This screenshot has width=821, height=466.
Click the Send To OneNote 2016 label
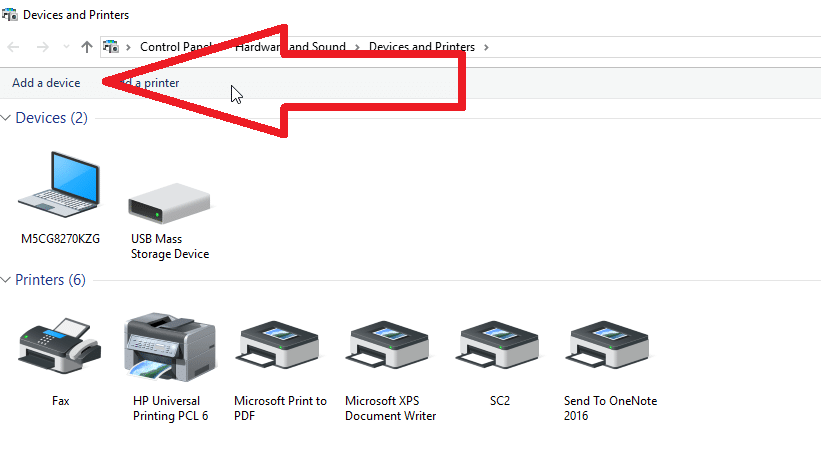point(610,408)
